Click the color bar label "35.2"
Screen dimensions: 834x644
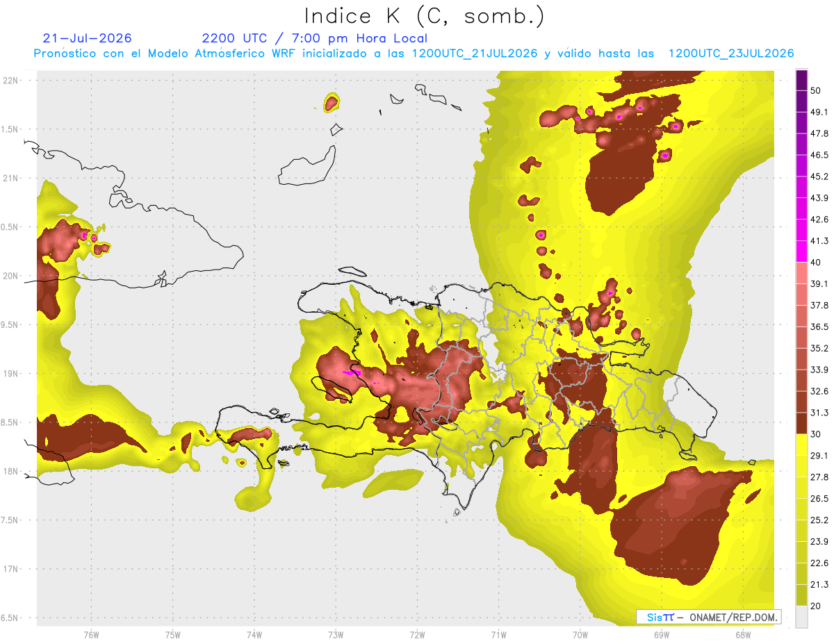coord(819,348)
